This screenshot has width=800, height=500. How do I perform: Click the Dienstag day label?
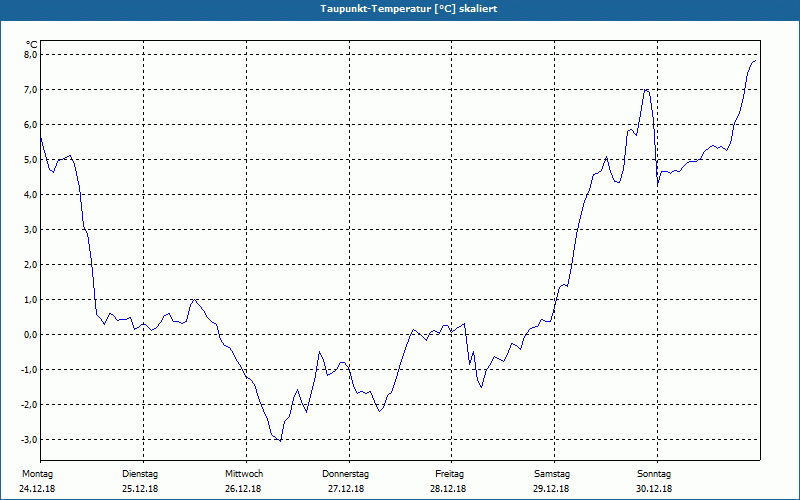(140, 474)
